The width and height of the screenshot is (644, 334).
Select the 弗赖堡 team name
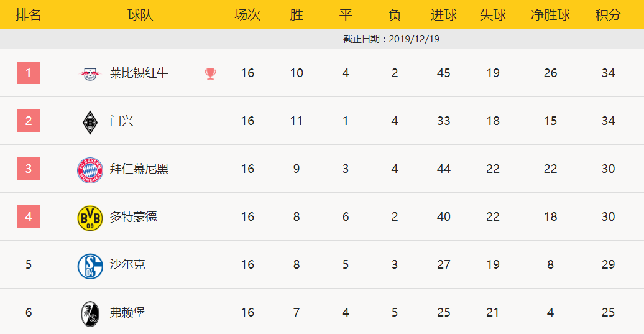pos(127,313)
